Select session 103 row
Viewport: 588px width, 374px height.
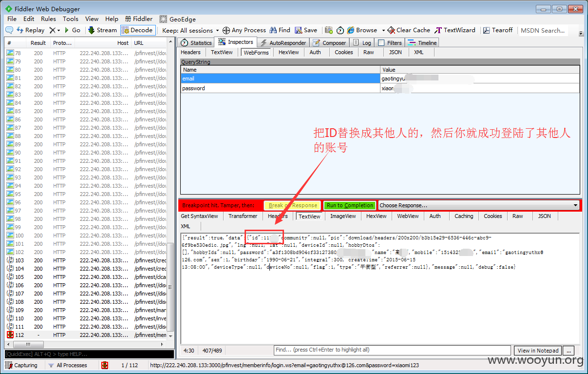click(x=86, y=260)
